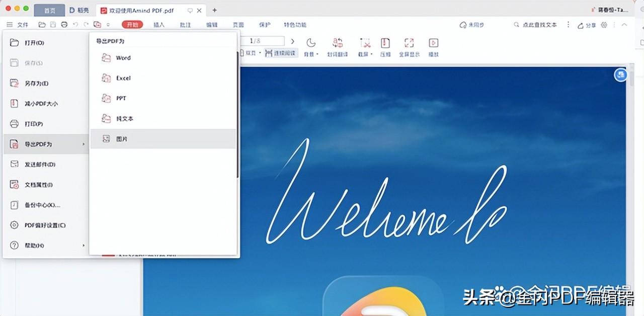Click comment bubble icon on the PDF tab
644x316 pixels.
coord(190,10)
